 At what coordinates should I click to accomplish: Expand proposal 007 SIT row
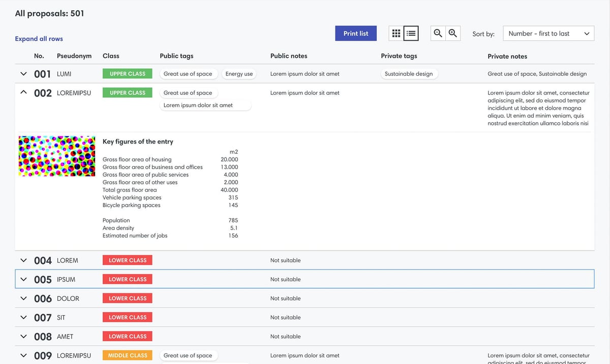pos(23,317)
